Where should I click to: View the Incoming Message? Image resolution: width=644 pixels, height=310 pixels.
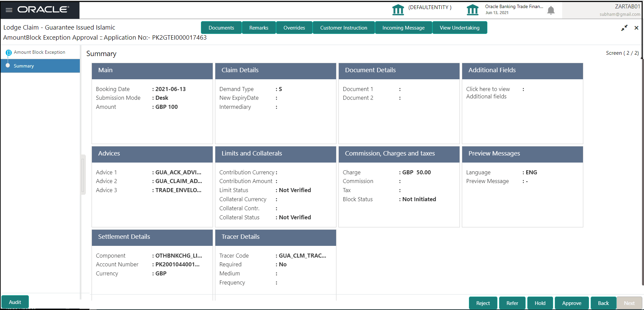[x=403, y=28]
